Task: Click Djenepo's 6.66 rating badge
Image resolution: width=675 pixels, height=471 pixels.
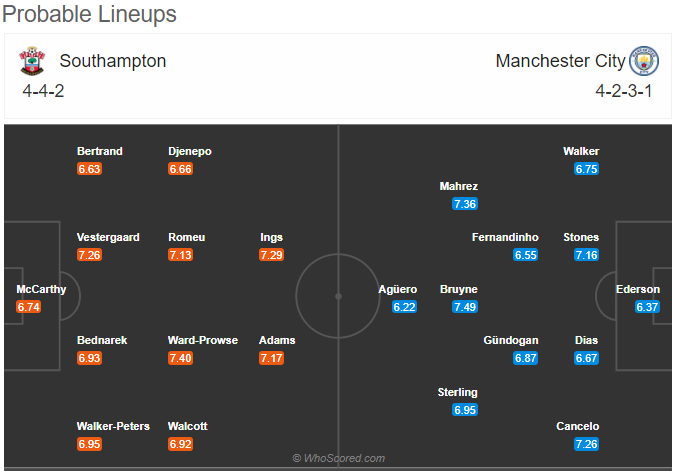Action: point(180,169)
